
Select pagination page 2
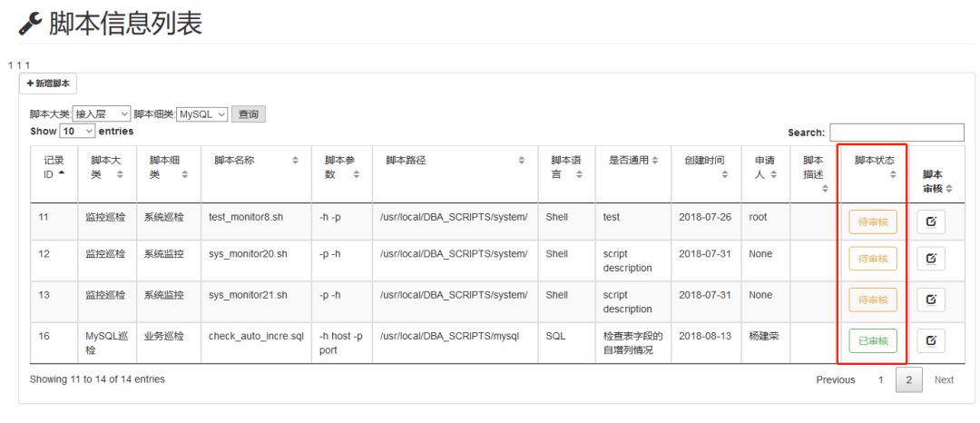point(908,379)
